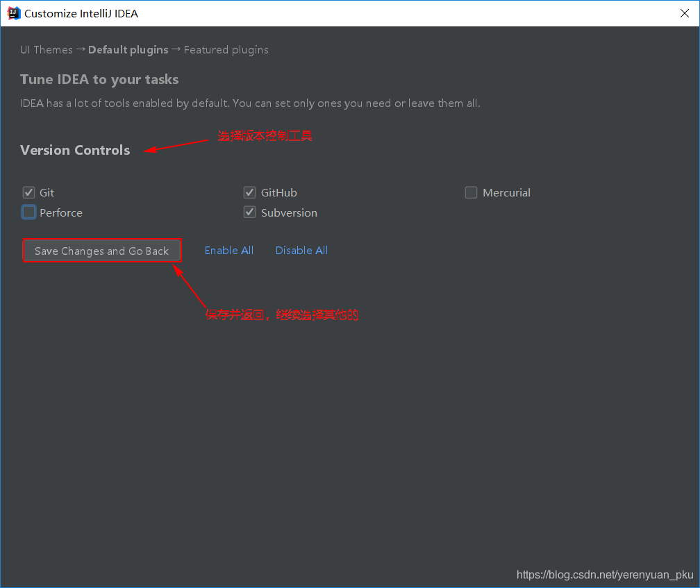Go to UI Themes step in breadcrumb

coord(47,49)
